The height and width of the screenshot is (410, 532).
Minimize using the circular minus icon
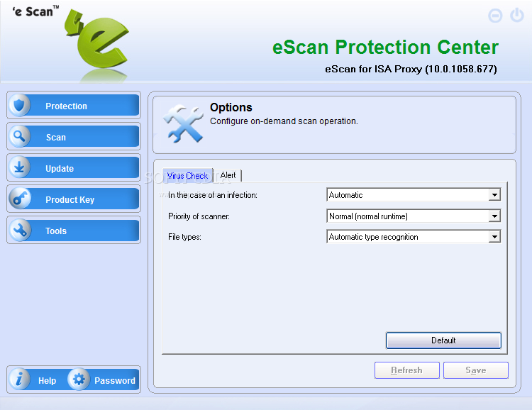[x=495, y=16]
